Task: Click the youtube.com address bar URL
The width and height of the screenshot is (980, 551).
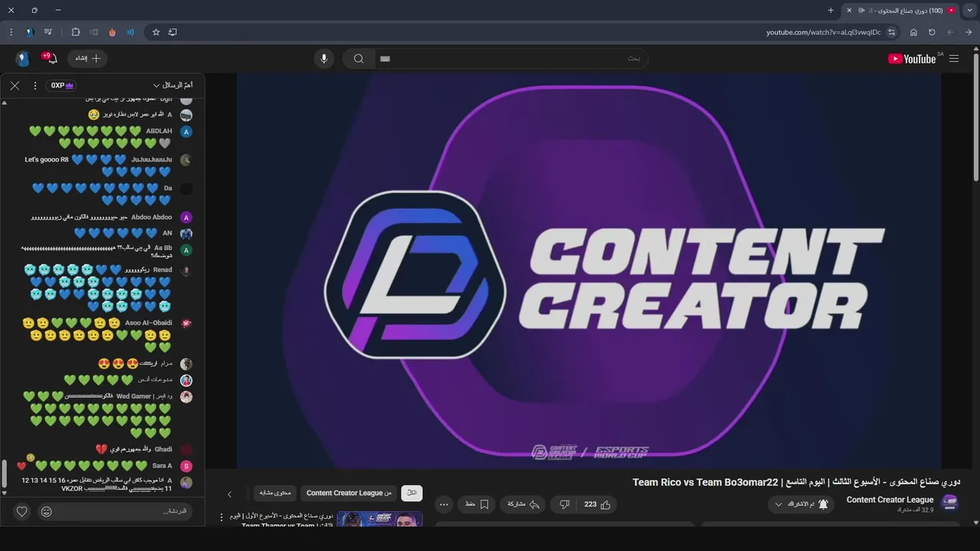Action: pos(823,32)
